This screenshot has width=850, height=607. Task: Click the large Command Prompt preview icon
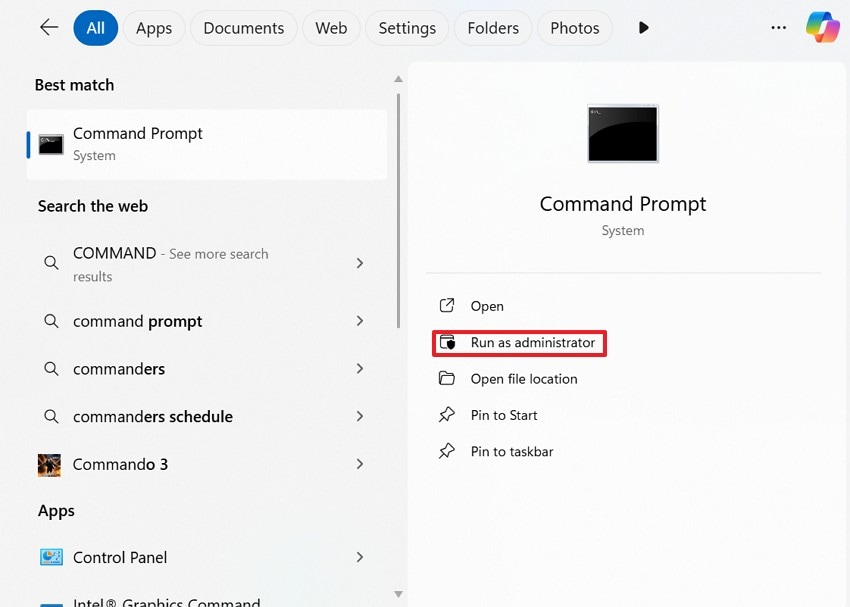pyautogui.click(x=623, y=134)
